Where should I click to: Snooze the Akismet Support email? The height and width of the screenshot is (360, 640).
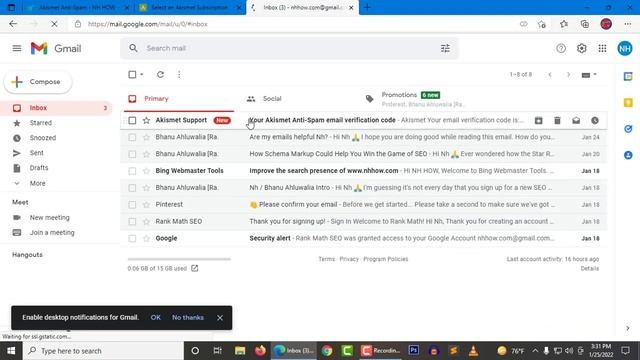(595, 120)
